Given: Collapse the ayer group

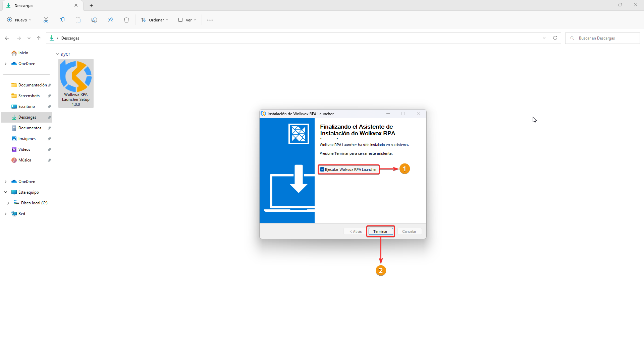Looking at the screenshot, I should tap(57, 54).
